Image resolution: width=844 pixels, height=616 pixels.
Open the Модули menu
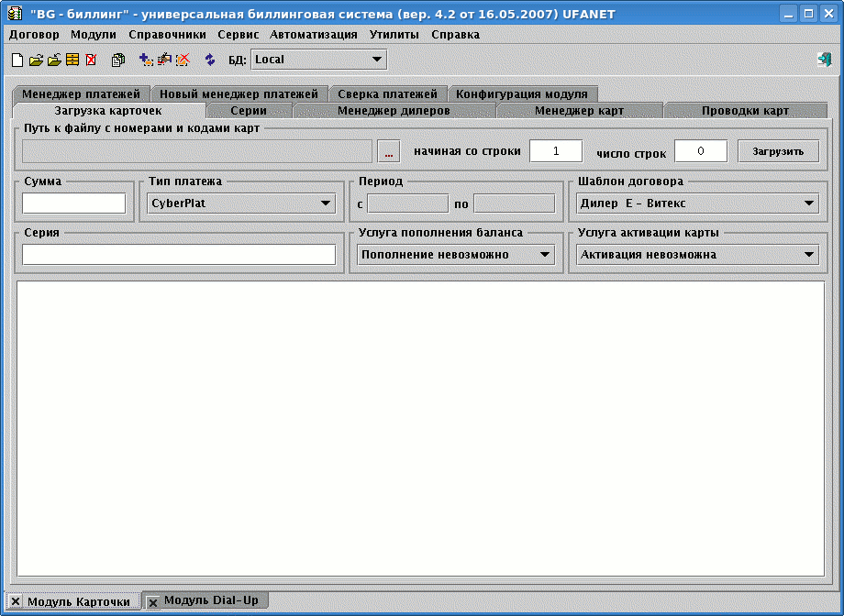click(93, 34)
